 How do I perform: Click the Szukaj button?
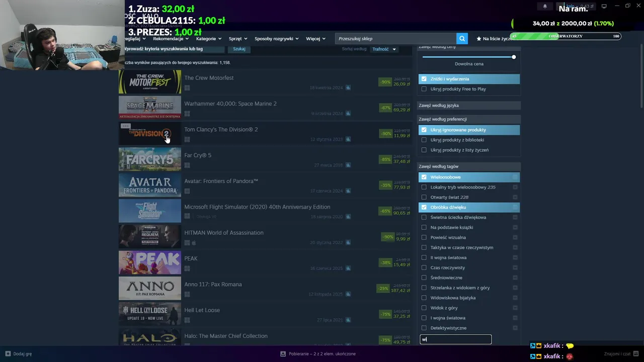click(x=239, y=49)
